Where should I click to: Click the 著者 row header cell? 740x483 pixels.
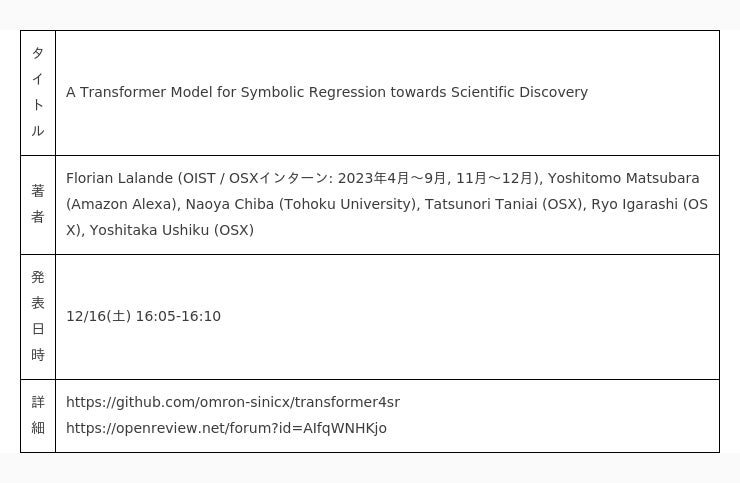[38, 204]
